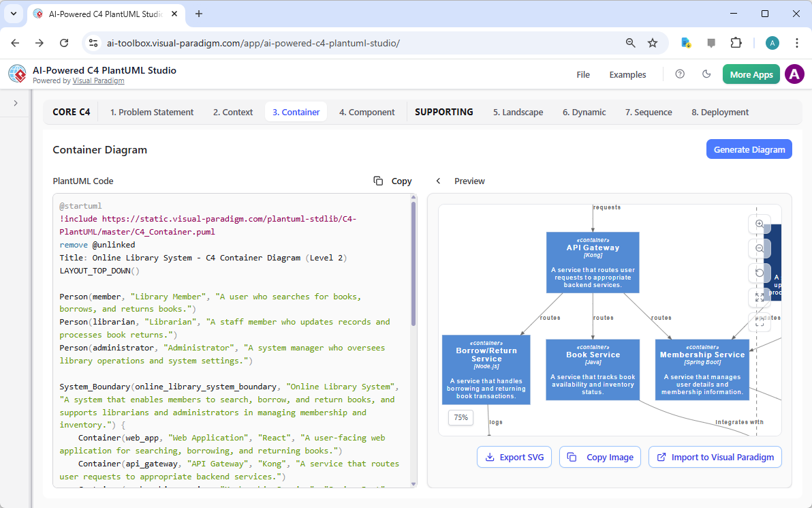Viewport: 812px width, 508px height.
Task: Click the 75% zoom level indicator
Action: (x=460, y=417)
